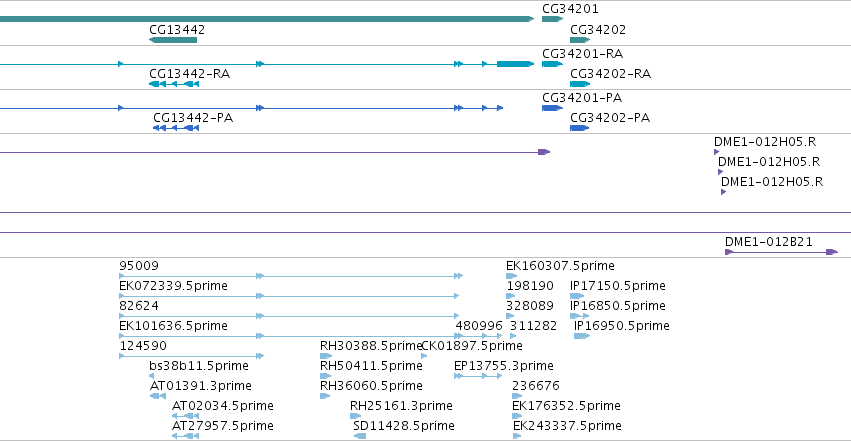Image resolution: width=851 pixels, height=441 pixels.
Task: Click CK01897.5prime EST label
Action: point(472,346)
